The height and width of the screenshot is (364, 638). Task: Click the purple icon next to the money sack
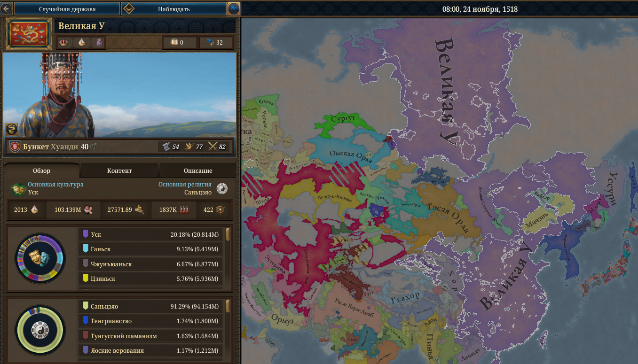99,43
